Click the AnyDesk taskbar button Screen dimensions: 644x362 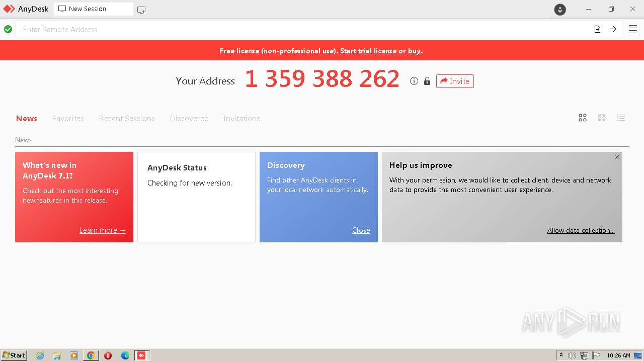(141, 355)
